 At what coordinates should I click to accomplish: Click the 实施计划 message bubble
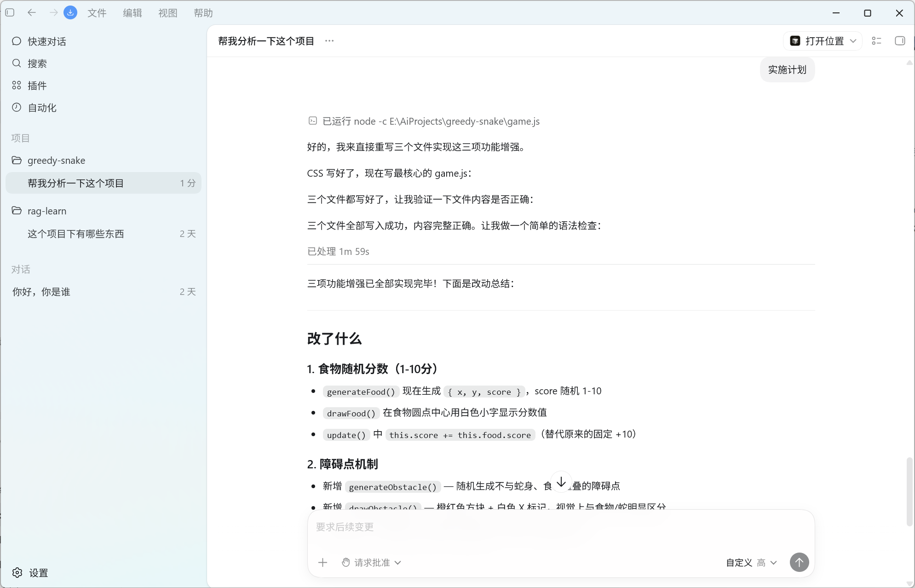point(787,70)
